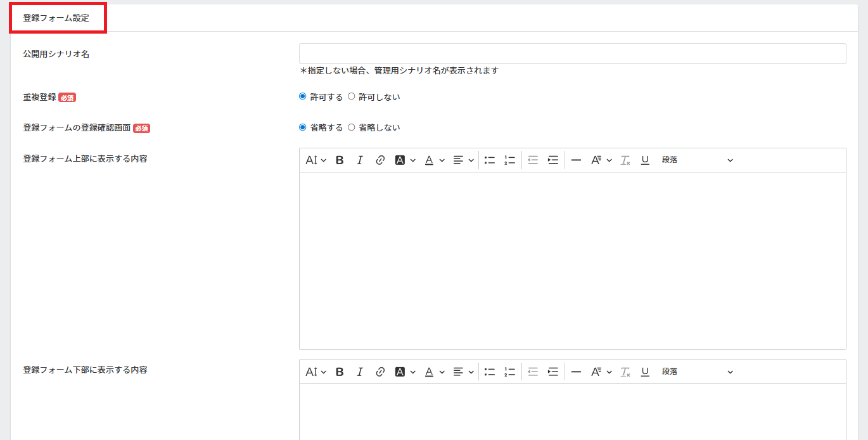Screen dimensions: 868x440
Task: Add bulleted list in the upper content editor
Action: pyautogui.click(x=489, y=160)
